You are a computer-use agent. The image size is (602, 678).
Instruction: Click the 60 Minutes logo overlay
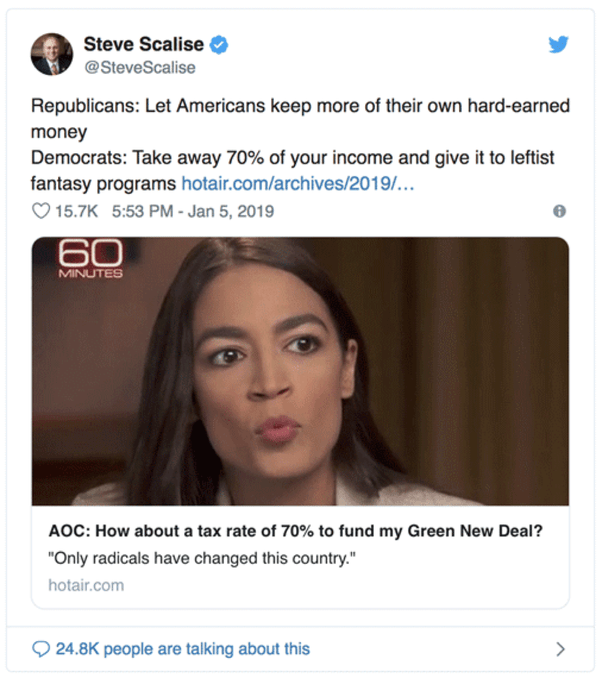pyautogui.click(x=90, y=259)
